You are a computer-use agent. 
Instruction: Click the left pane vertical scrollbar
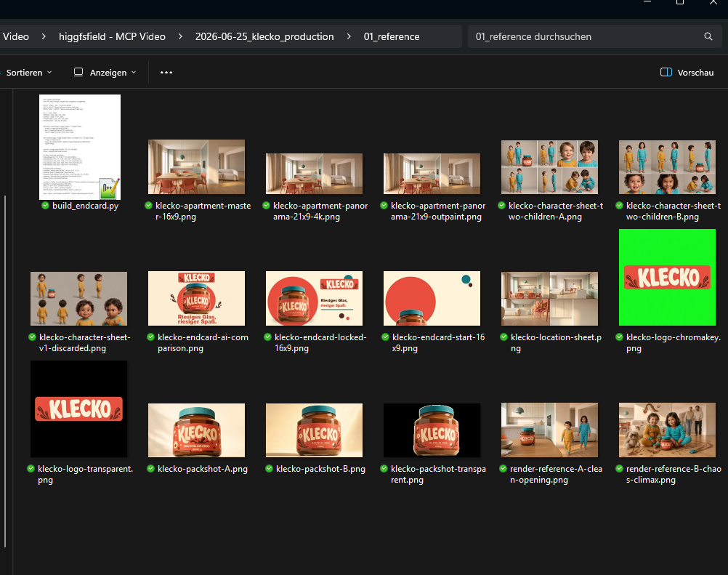[5, 371]
